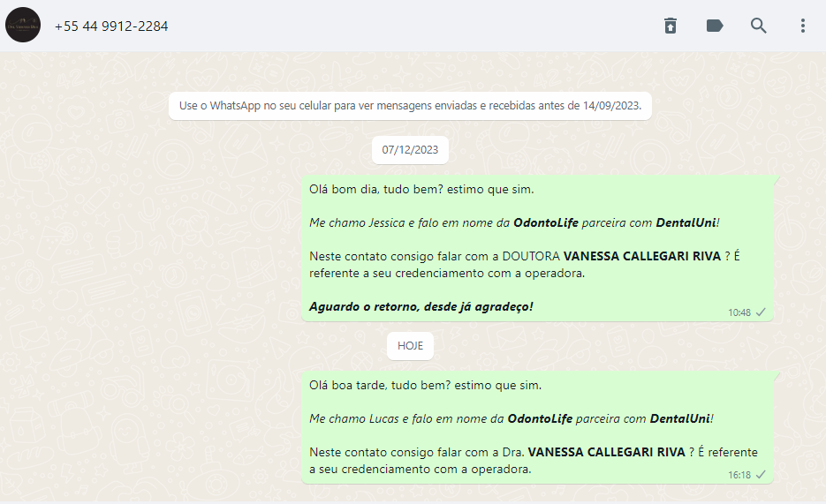Image resolution: width=826 pixels, height=504 pixels.
Task: Click the 07/12/2023 date badge
Action: click(x=410, y=150)
